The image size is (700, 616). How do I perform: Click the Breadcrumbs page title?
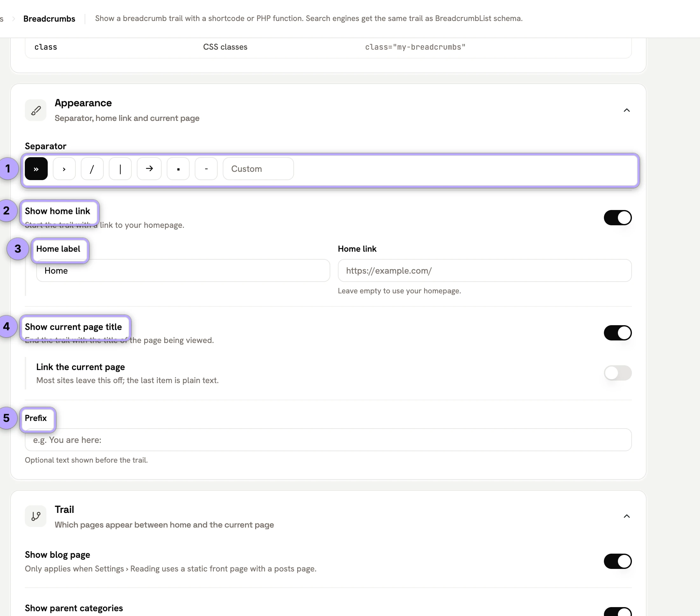click(x=49, y=19)
